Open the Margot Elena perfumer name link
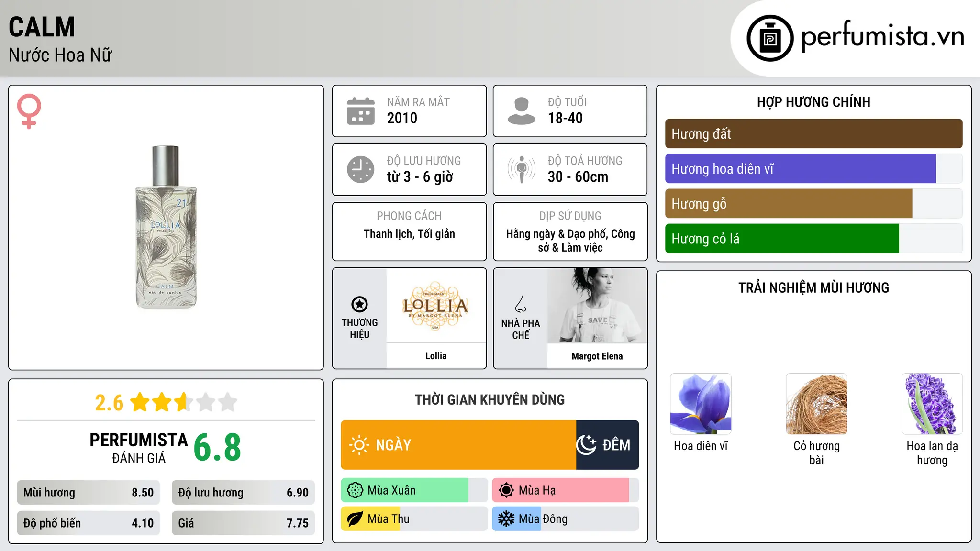 point(597,356)
